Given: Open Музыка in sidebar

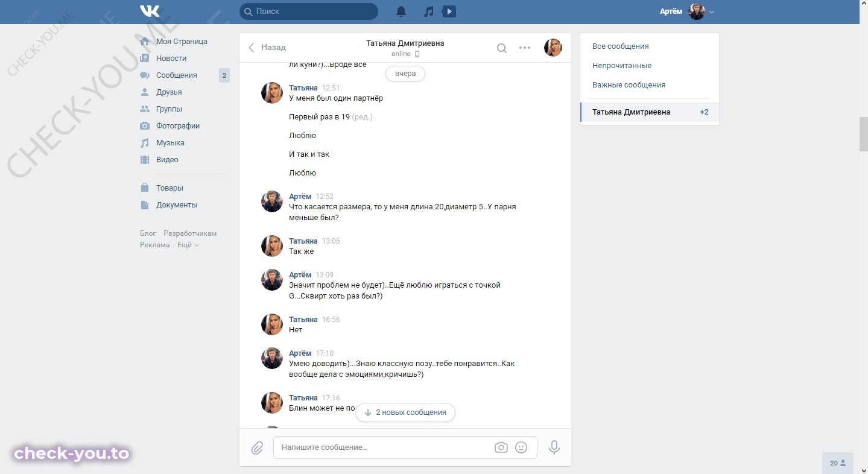Looking at the screenshot, I should click(x=170, y=143).
